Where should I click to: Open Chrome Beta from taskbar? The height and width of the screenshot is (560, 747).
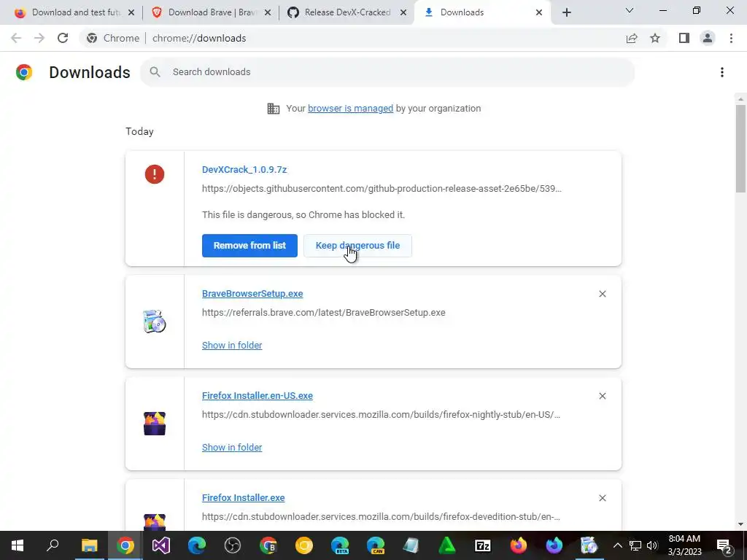pos(268,545)
